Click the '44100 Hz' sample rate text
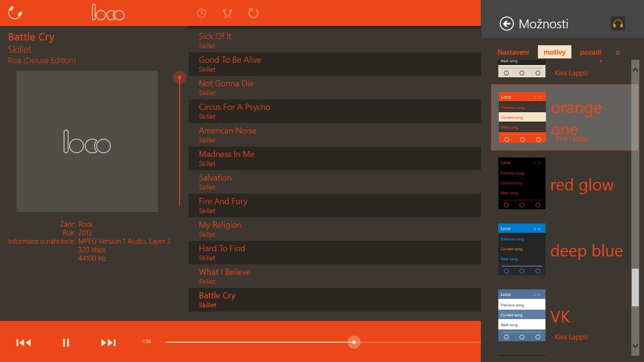Screen dimensions: 644x362 (x=92, y=258)
